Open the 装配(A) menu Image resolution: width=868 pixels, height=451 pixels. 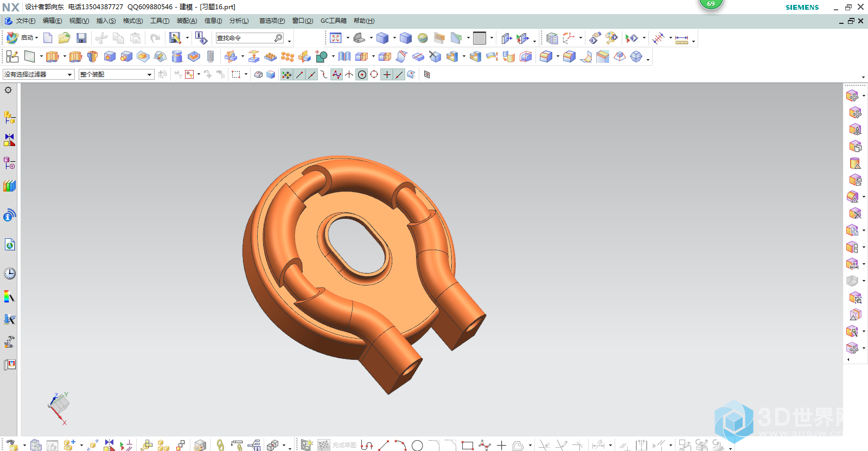click(187, 21)
